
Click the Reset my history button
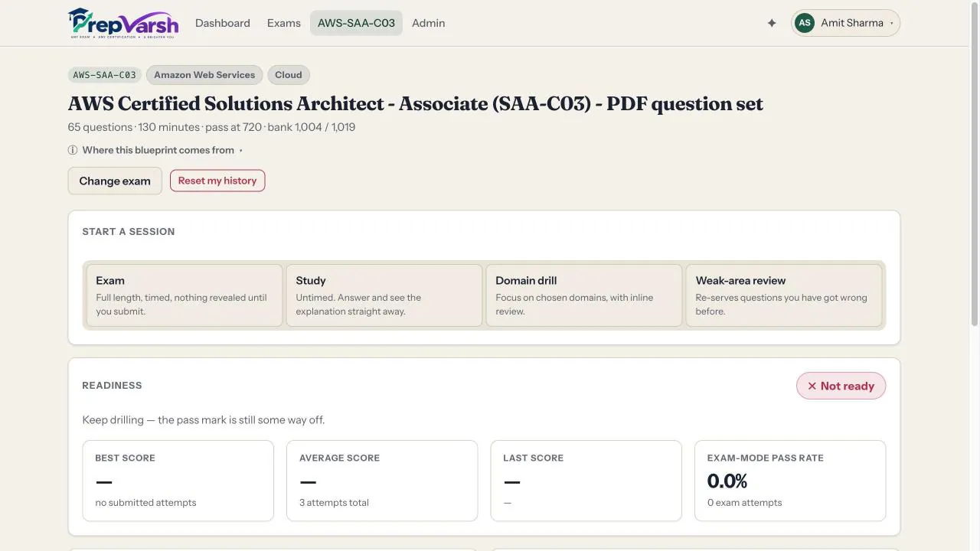[217, 181]
